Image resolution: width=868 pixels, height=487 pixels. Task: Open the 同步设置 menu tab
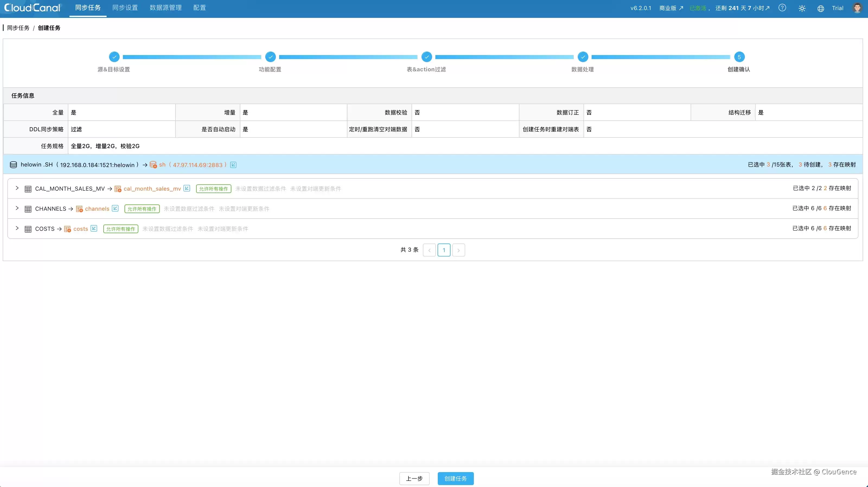click(x=125, y=8)
